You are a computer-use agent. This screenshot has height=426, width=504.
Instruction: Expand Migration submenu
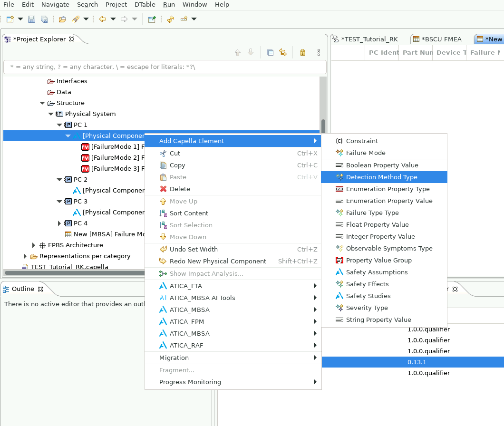tap(233, 358)
